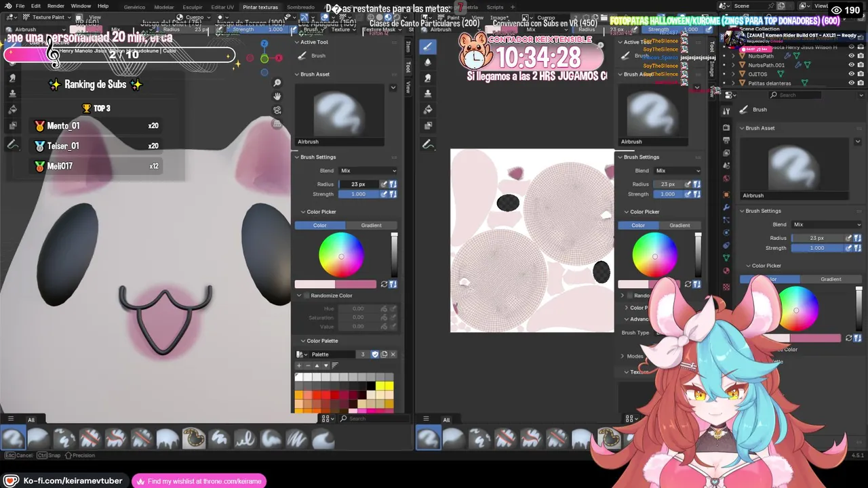The width and height of the screenshot is (868, 488).
Task: Open the File menu
Action: click(x=20, y=6)
